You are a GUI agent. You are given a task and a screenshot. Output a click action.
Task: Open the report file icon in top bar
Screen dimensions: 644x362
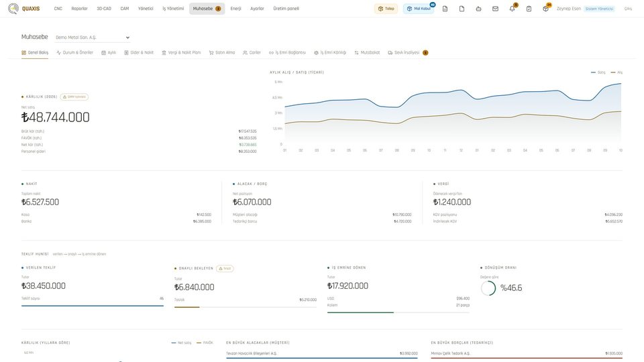pyautogui.click(x=445, y=9)
